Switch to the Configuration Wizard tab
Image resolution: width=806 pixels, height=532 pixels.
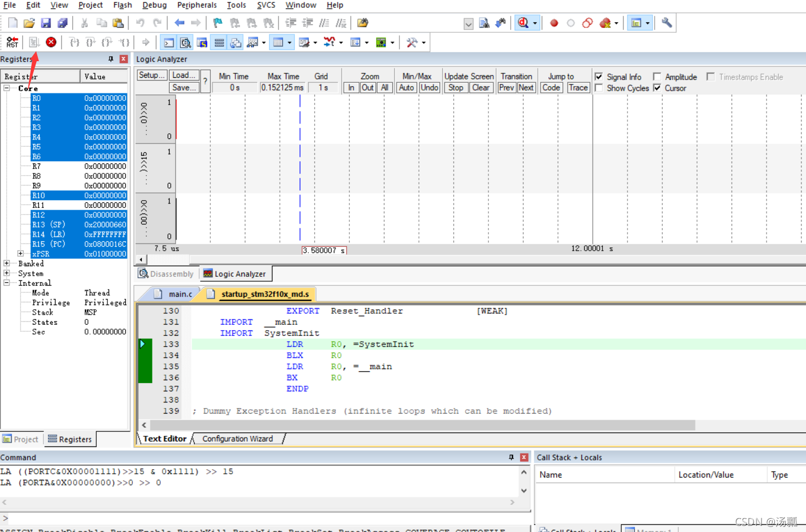coord(238,439)
